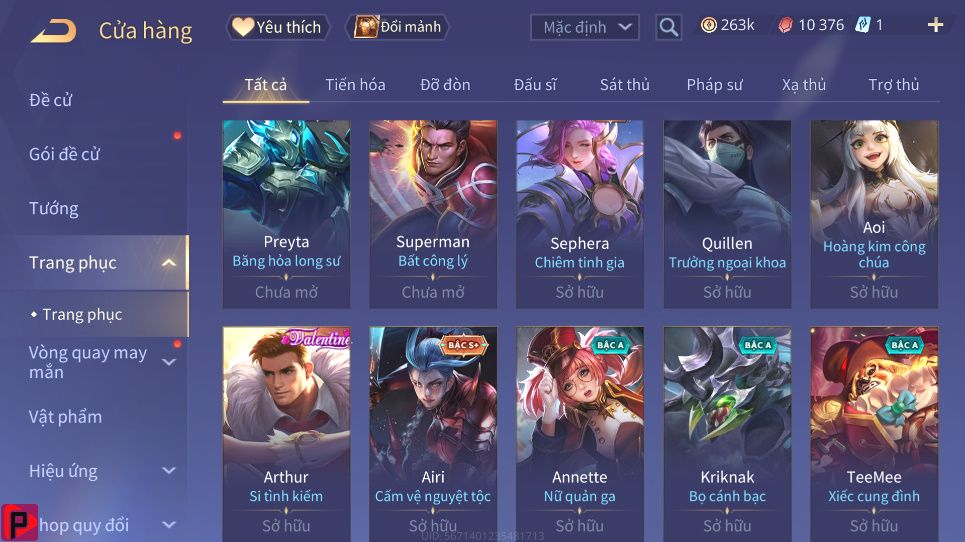Image resolution: width=965 pixels, height=542 pixels.
Task: Open the Tướng sidebar entry
Action: [54, 209]
